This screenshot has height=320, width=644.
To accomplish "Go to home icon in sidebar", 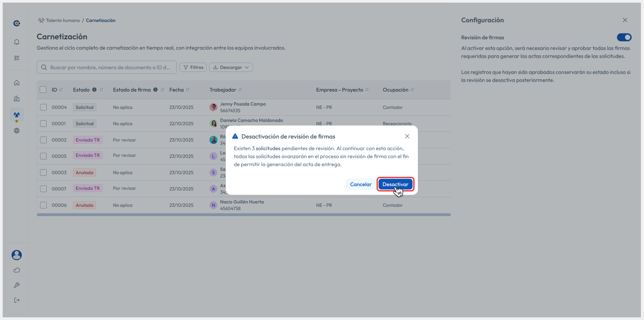I will pyautogui.click(x=17, y=83).
